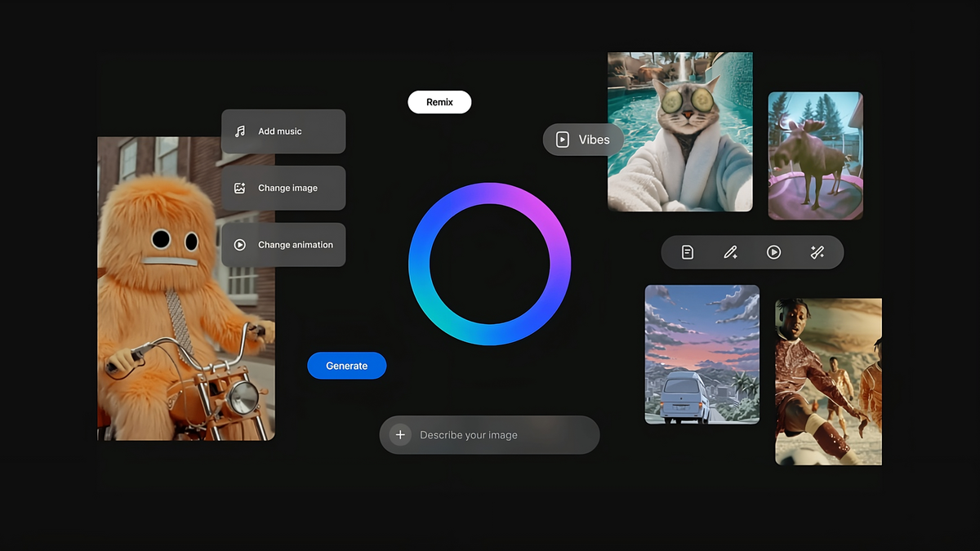
Task: Select the pencil with sparkle edit icon
Action: [x=731, y=252]
